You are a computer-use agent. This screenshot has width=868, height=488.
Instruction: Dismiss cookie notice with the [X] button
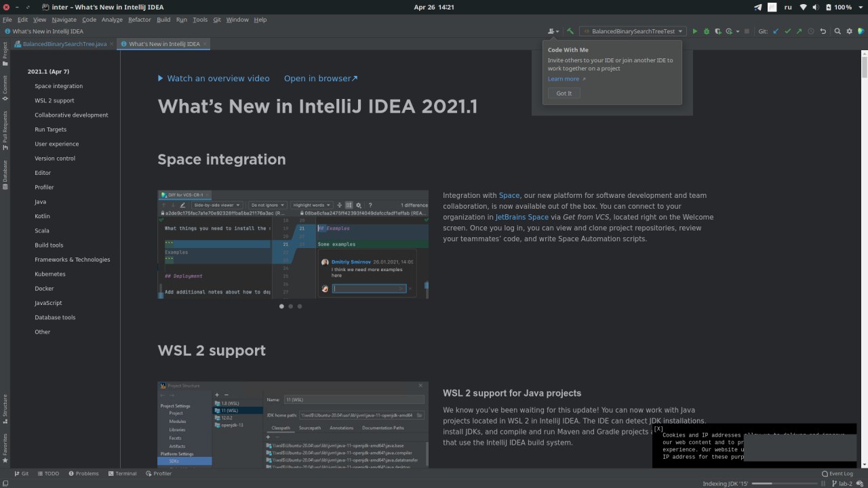[x=658, y=429]
